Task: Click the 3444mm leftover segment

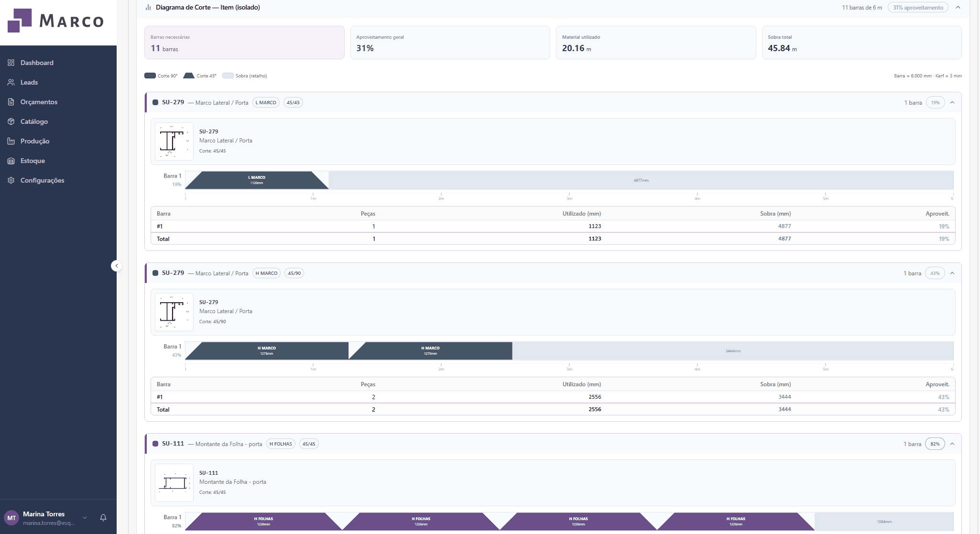Action: [x=733, y=351]
